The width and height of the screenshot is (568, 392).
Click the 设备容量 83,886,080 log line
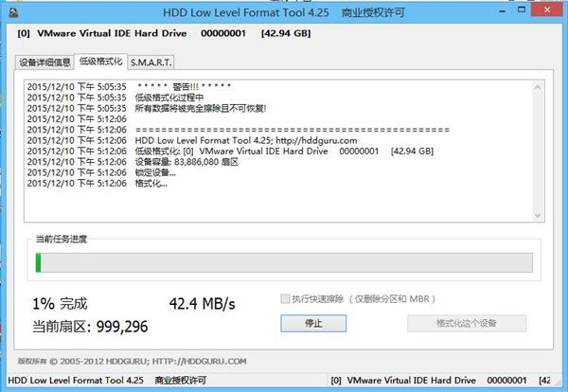133,162
